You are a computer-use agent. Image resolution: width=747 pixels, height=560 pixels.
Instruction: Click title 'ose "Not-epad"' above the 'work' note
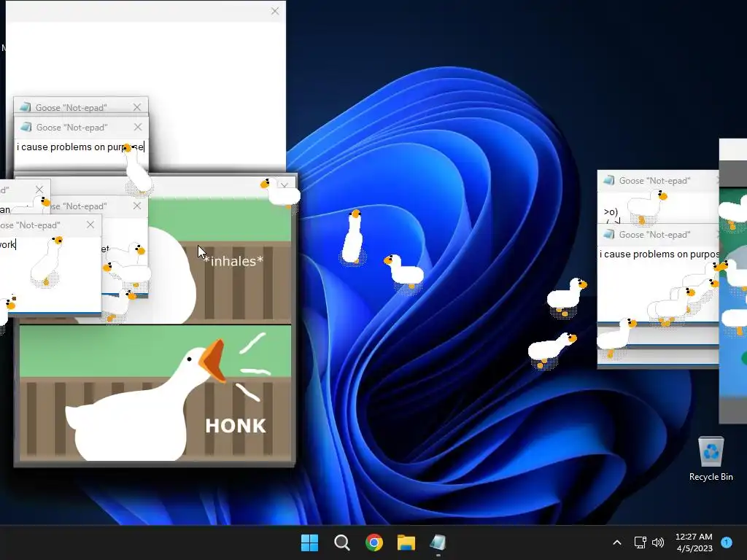point(30,225)
